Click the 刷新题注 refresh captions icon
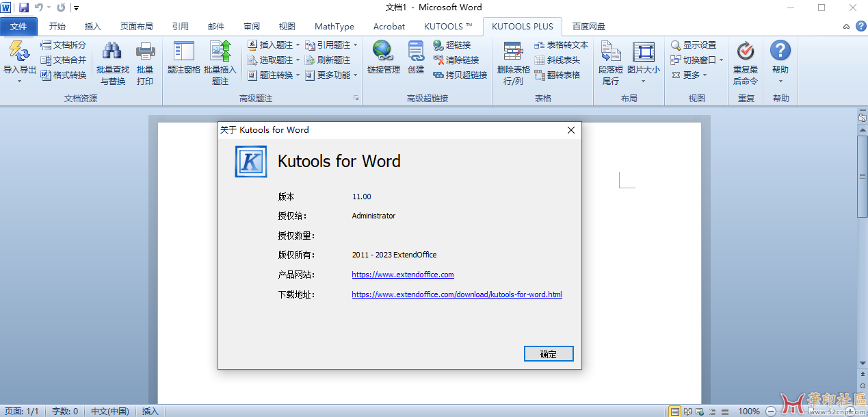 pyautogui.click(x=310, y=60)
